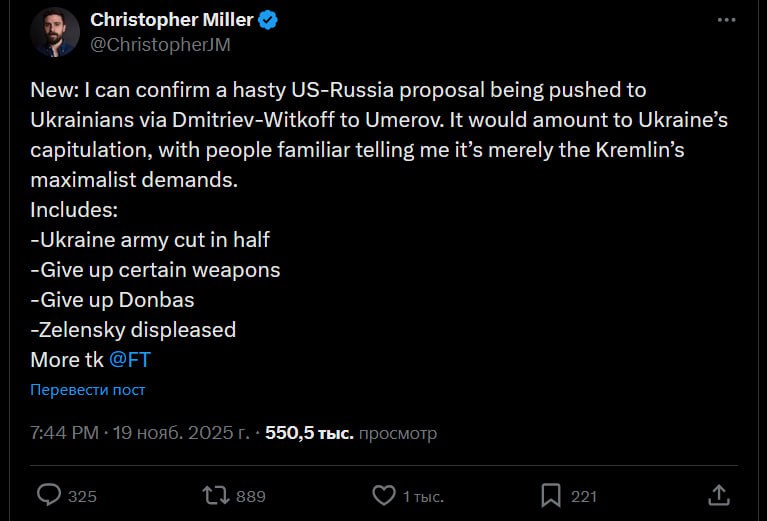Click the repost arrows icon
The height and width of the screenshot is (521, 767).
pyautogui.click(x=215, y=495)
